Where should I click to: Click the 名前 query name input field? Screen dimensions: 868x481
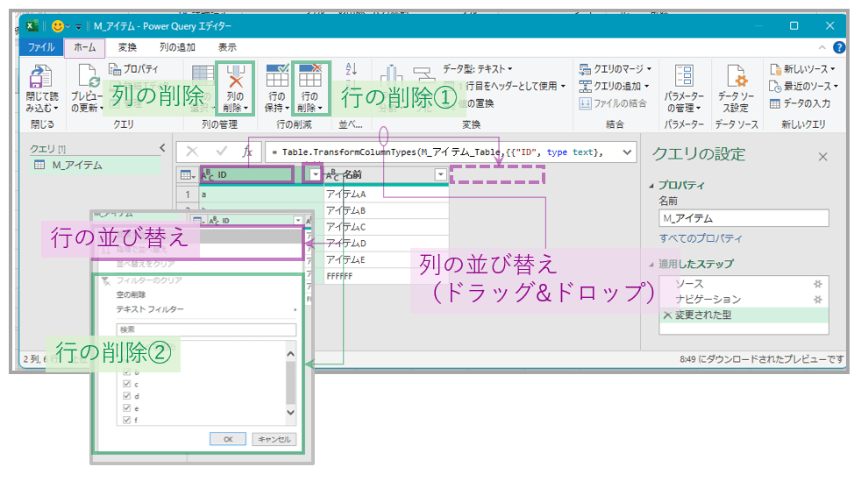(743, 218)
